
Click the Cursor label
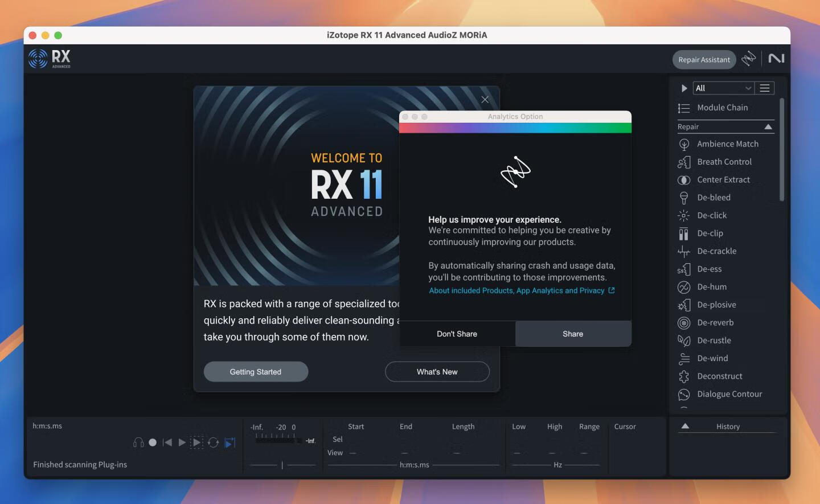click(x=625, y=427)
